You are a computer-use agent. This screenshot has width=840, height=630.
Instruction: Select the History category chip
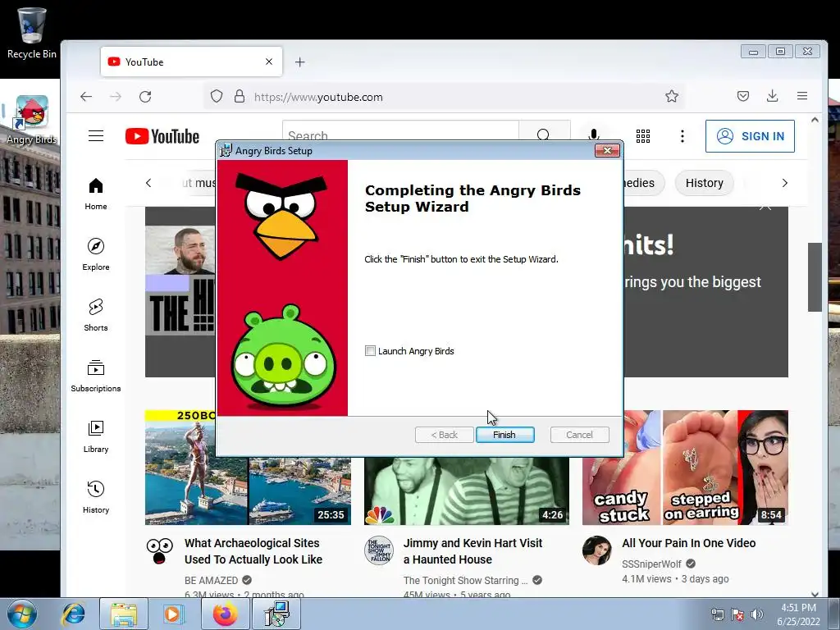coord(704,183)
